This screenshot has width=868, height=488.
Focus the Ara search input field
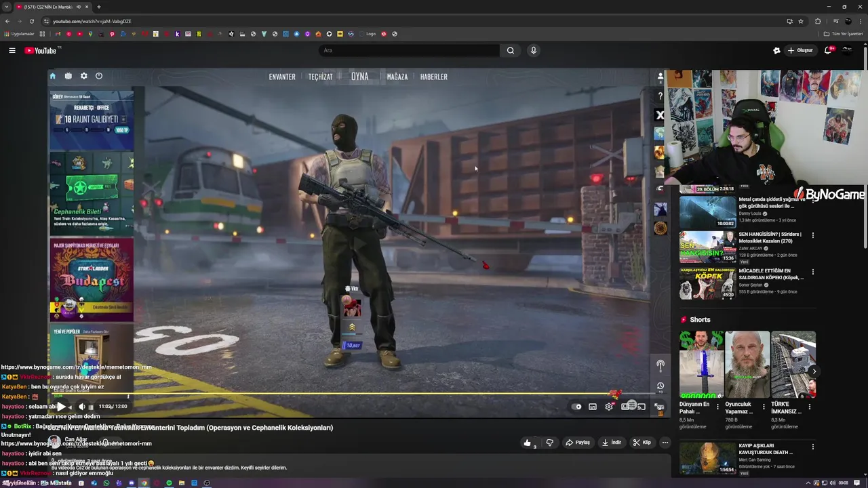tap(409, 50)
